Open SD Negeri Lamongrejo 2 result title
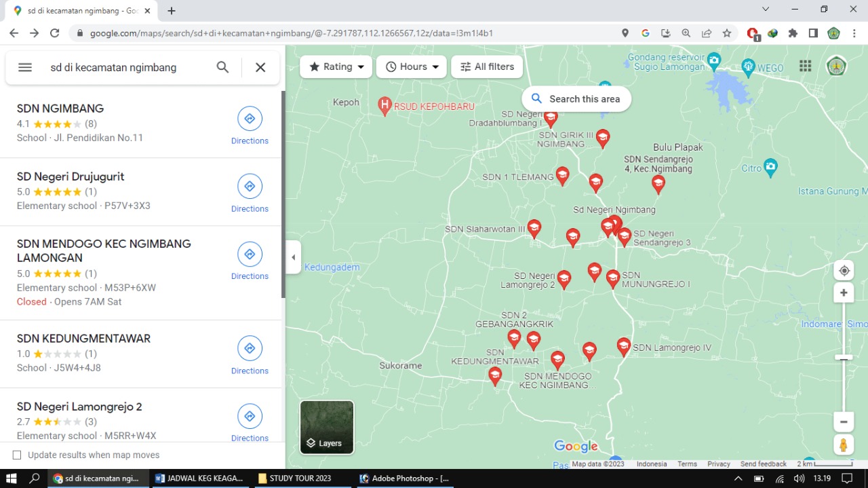This screenshot has width=868, height=488. pos(79,407)
